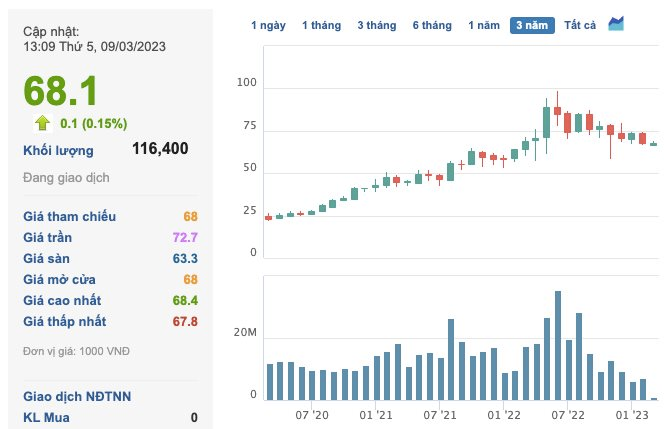
Task: Click the Giao dịch NĐTNN heading
Action: coord(77,396)
